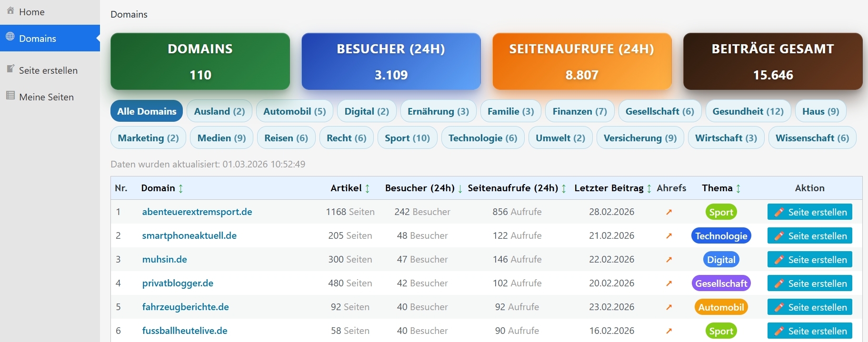
Task: Click the BEITRÄGE GESAMT stat card
Action: click(x=773, y=61)
